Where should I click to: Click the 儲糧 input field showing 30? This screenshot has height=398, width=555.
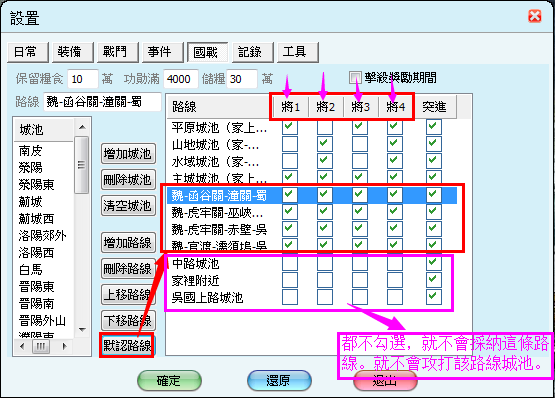[242, 79]
